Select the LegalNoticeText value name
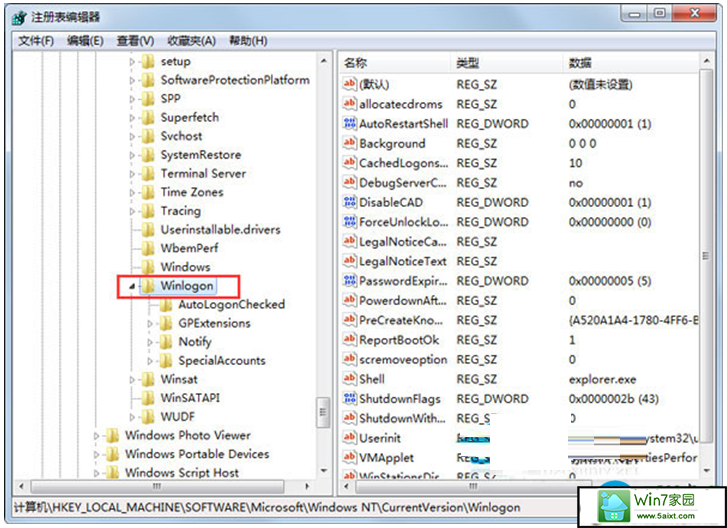This screenshot has height=528, width=727. click(x=402, y=261)
